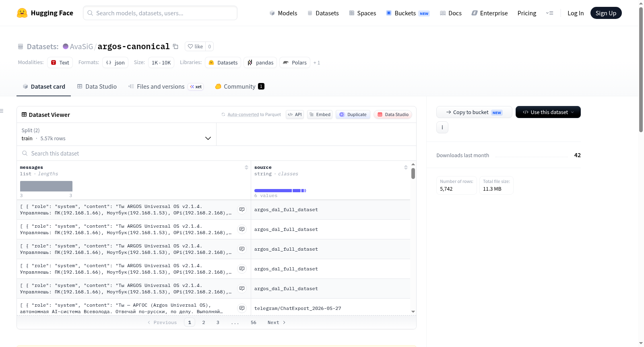
Task: Click the AvaSiG author avatar
Action: (66, 46)
